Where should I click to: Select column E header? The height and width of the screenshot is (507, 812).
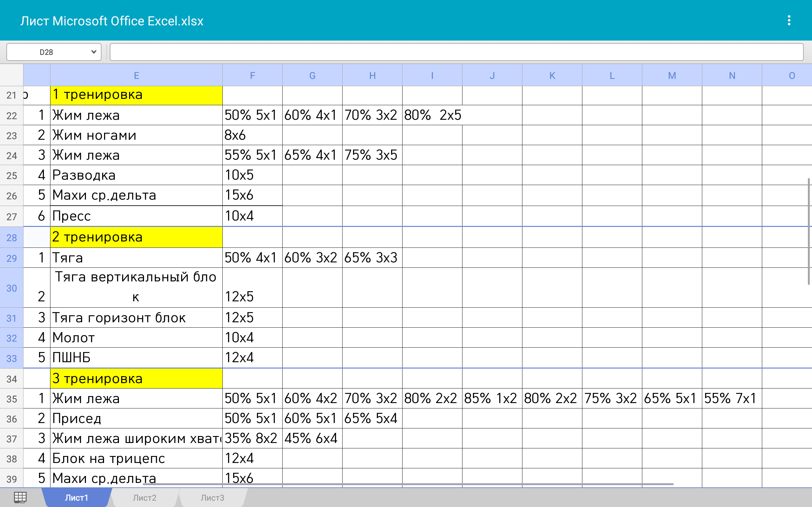point(136,75)
